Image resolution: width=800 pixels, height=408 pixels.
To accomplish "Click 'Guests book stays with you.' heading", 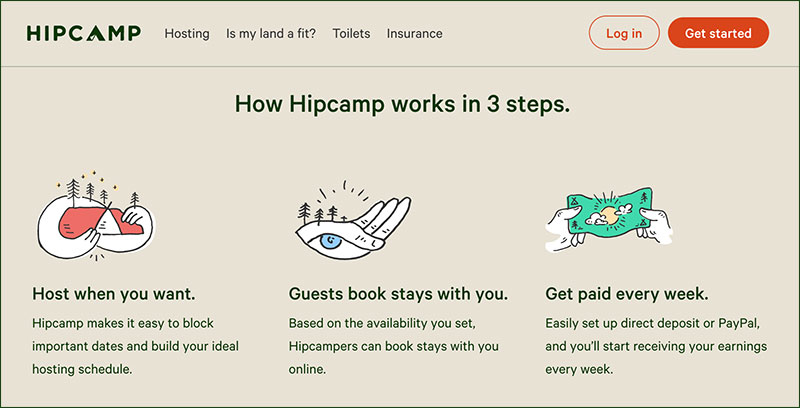I will 398,294.
